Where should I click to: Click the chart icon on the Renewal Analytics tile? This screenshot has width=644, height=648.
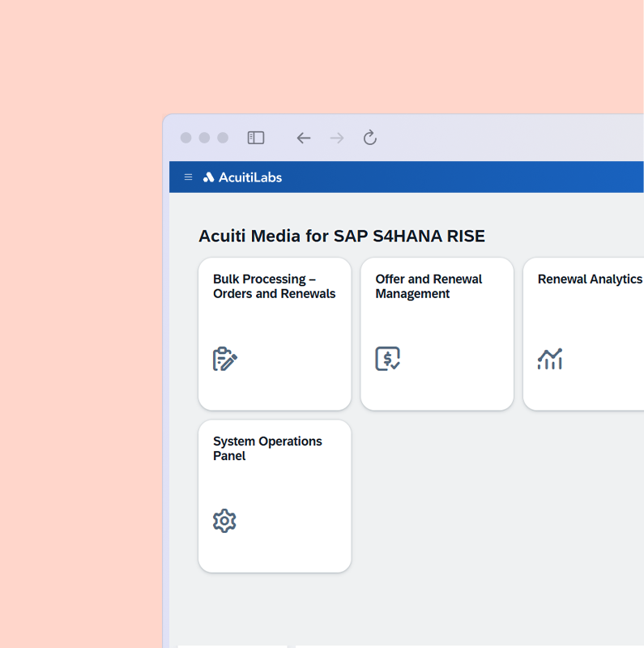point(550,359)
